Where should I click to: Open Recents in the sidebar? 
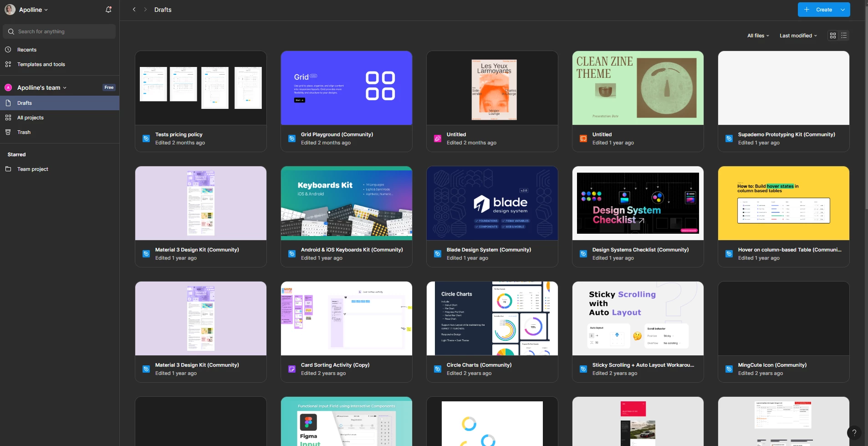point(60,50)
